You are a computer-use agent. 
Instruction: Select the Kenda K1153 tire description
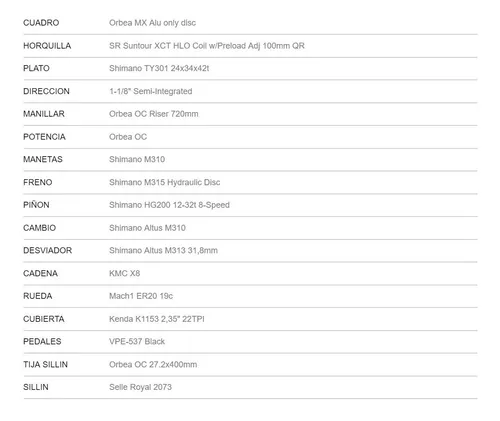pos(157,319)
